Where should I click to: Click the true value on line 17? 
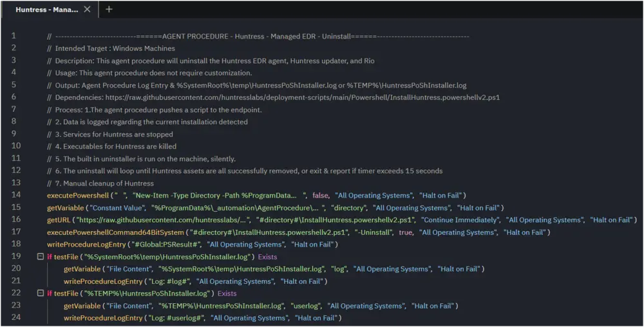coord(405,232)
